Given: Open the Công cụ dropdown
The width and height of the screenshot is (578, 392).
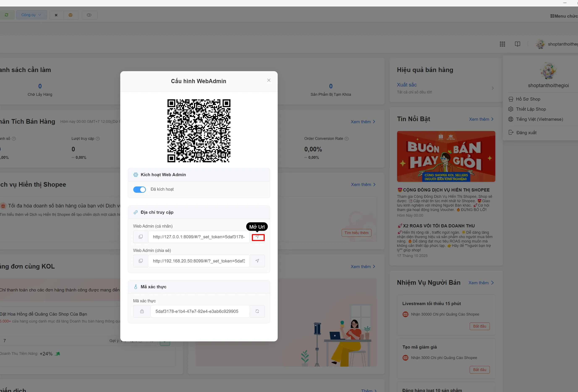Looking at the screenshot, I should tap(31, 15).
